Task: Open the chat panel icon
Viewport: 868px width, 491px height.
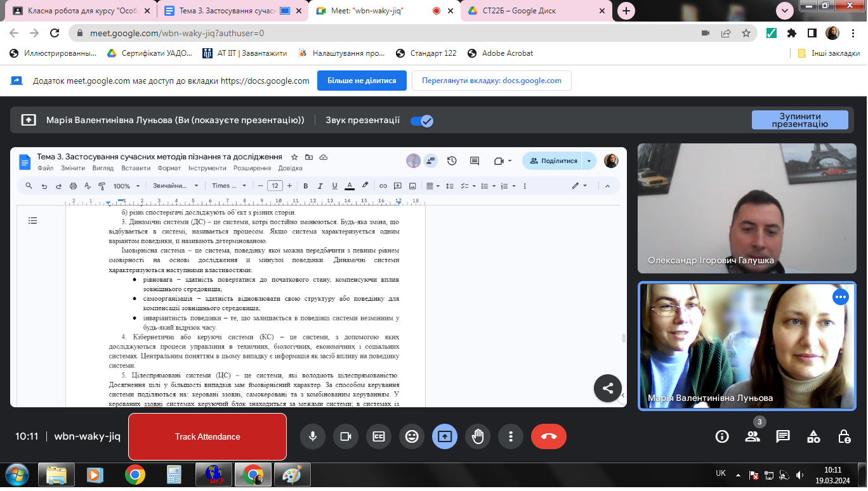Action: click(783, 436)
